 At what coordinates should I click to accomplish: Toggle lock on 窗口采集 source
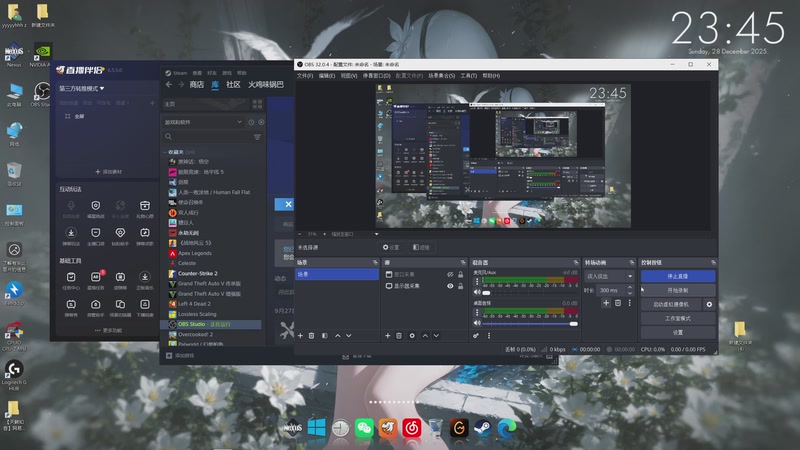(461, 274)
